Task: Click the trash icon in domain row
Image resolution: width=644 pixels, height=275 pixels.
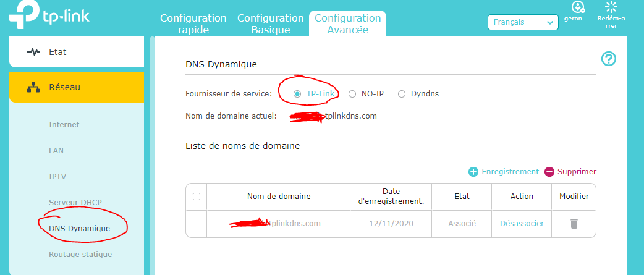Action: point(574,224)
